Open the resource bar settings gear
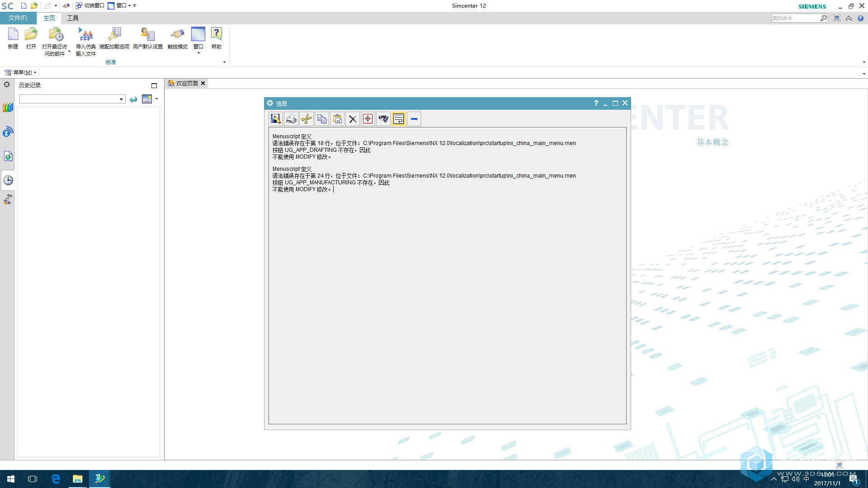The height and width of the screenshot is (488, 868). pos(7,84)
